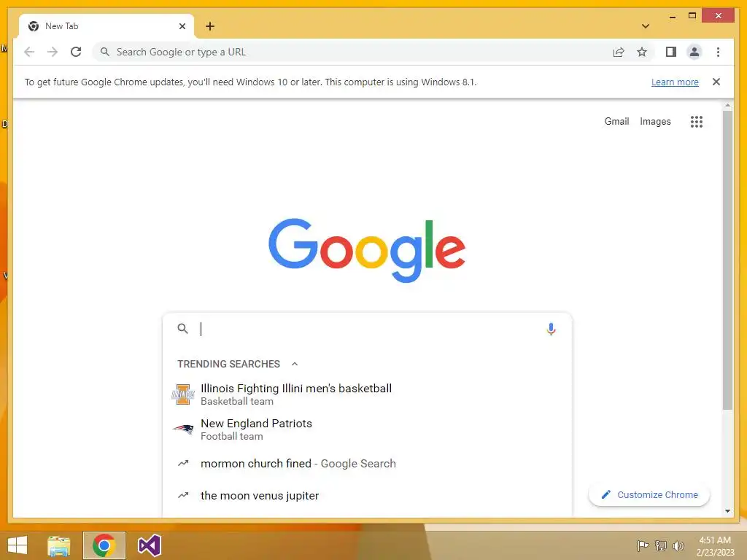Open a new tab with the plus button
The image size is (747, 560).
click(210, 26)
